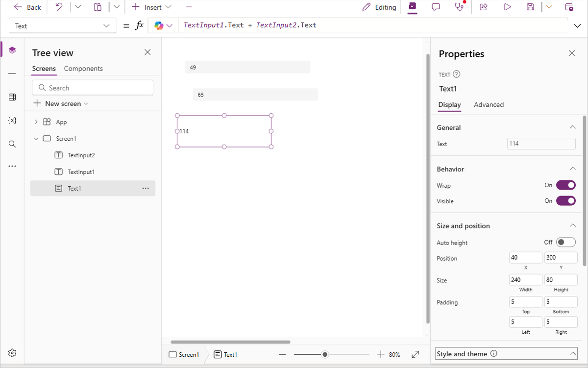The width and height of the screenshot is (588, 368).
Task: Close the Properties panel
Action: pos(572,53)
